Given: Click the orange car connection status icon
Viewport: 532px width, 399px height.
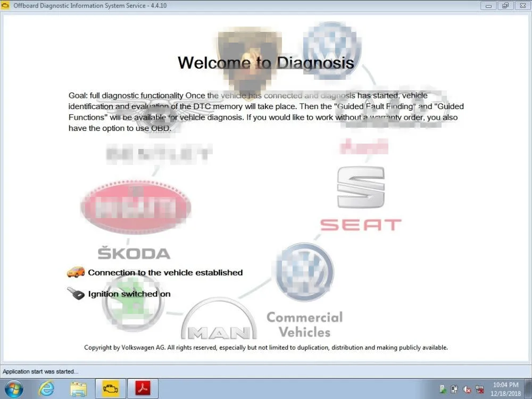Looking at the screenshot, I should pyautogui.click(x=76, y=272).
